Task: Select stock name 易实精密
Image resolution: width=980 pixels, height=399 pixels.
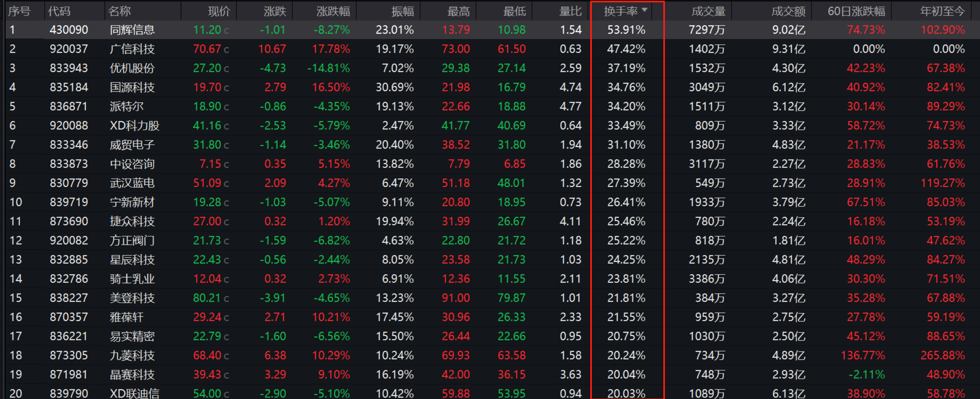Action: [132, 336]
